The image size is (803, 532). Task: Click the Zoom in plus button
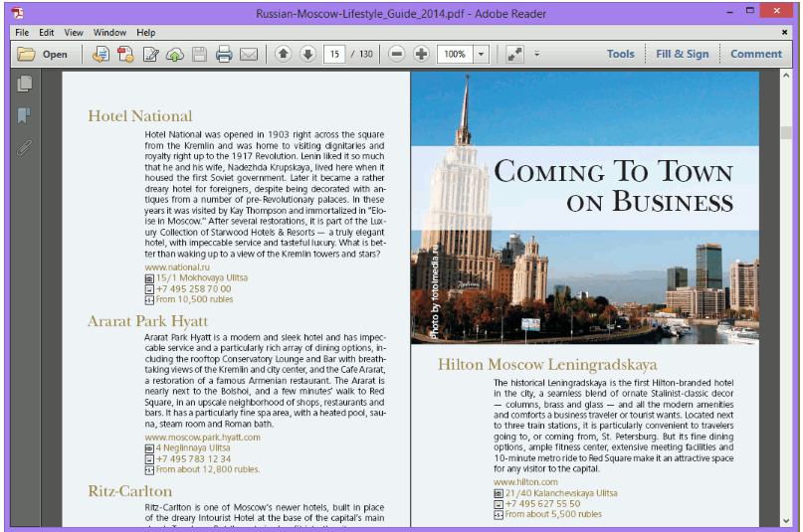(421, 54)
